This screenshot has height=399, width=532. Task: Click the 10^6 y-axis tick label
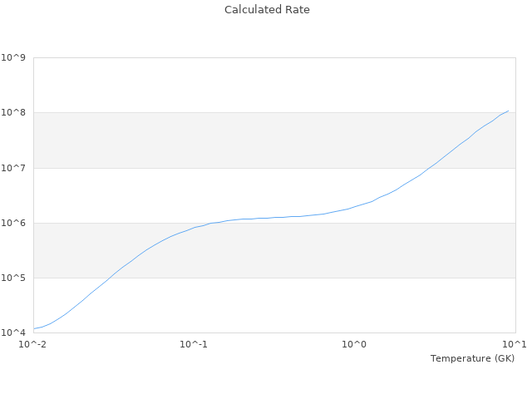pyautogui.click(x=13, y=223)
